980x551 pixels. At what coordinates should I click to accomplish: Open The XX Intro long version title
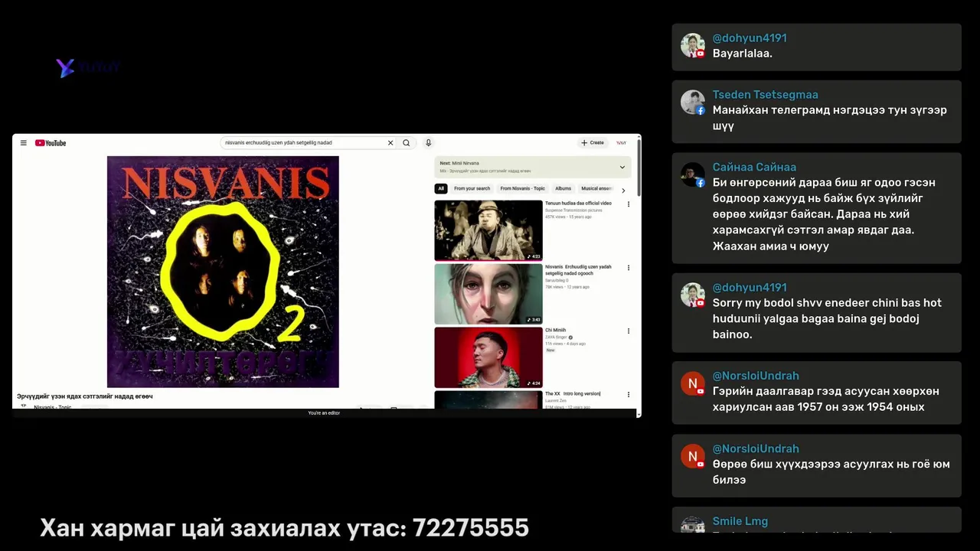[x=573, y=394]
